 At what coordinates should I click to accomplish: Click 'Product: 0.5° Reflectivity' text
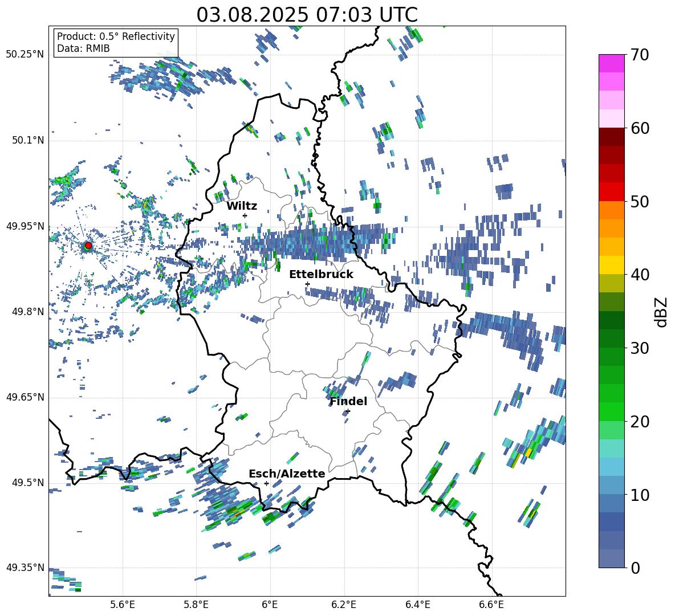[x=116, y=36]
